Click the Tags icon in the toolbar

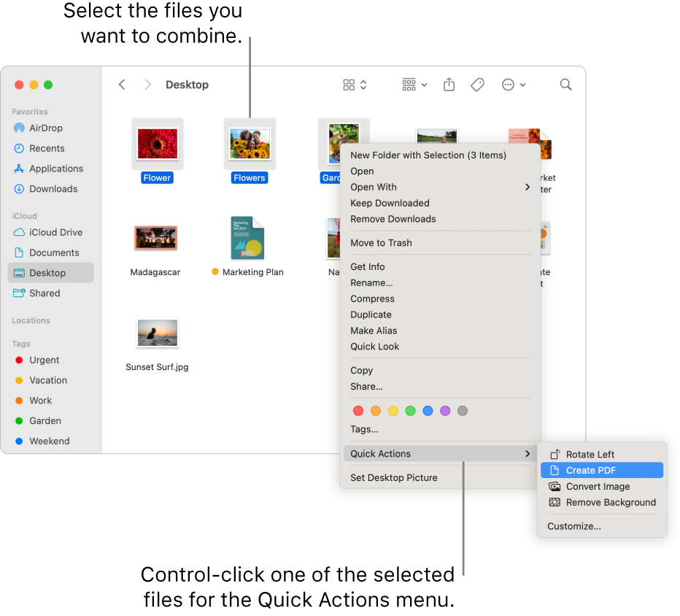click(477, 85)
